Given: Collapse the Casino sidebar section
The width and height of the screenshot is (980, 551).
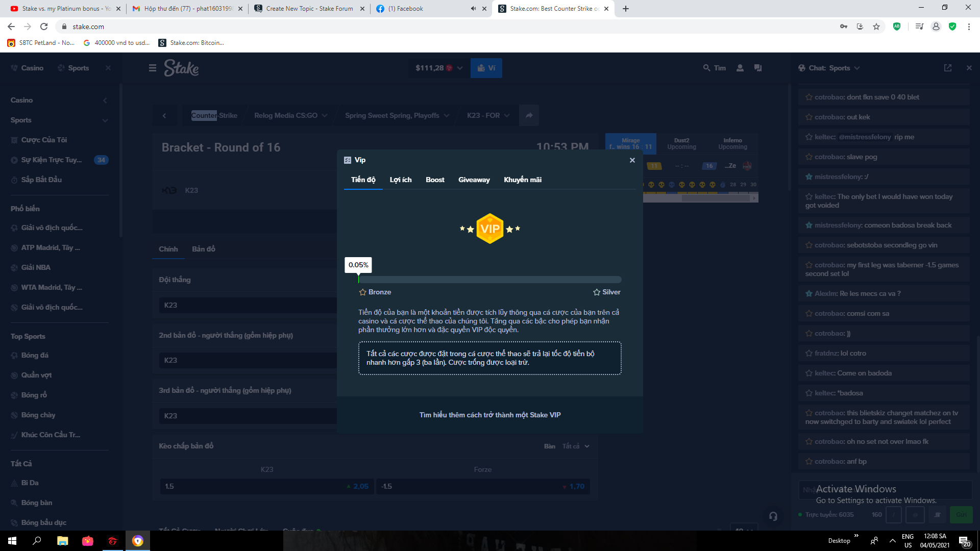Looking at the screenshot, I should [x=105, y=101].
